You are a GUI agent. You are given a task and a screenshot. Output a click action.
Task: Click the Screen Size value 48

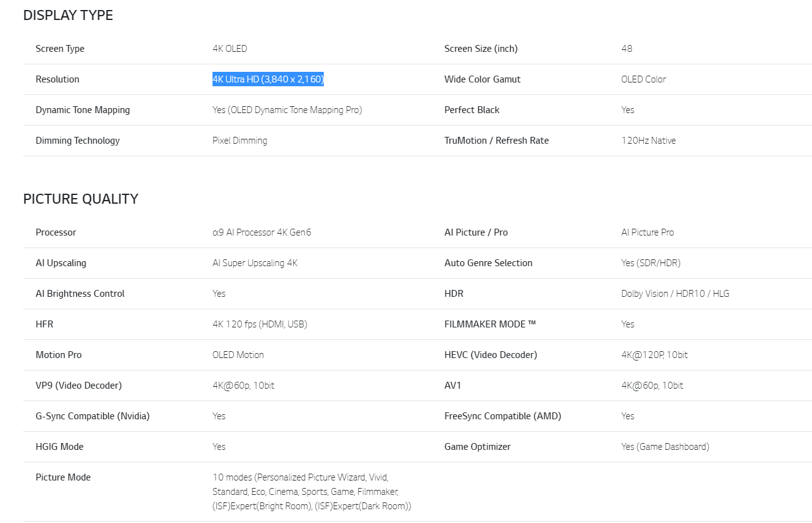coord(626,49)
